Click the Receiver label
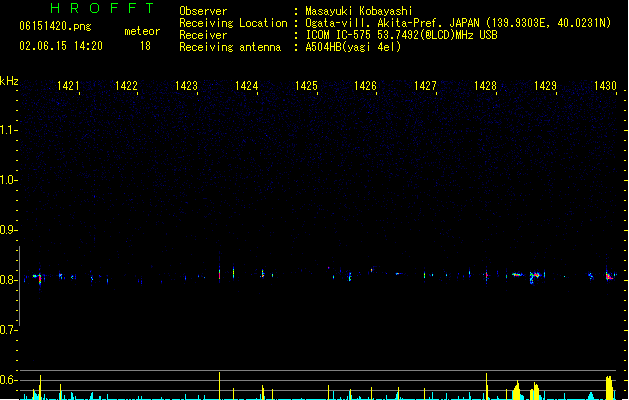The height and width of the screenshot is (400, 629). click(203, 35)
